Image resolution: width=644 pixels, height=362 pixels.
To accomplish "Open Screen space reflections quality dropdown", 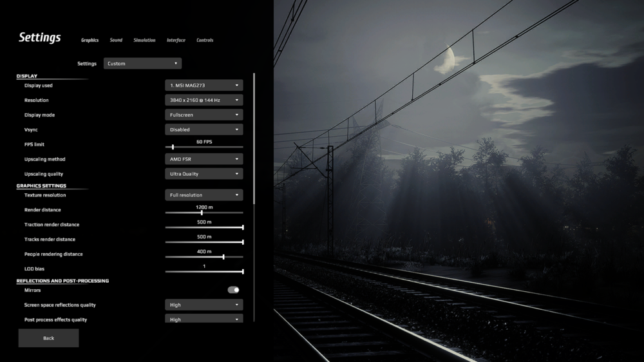I will click(204, 305).
